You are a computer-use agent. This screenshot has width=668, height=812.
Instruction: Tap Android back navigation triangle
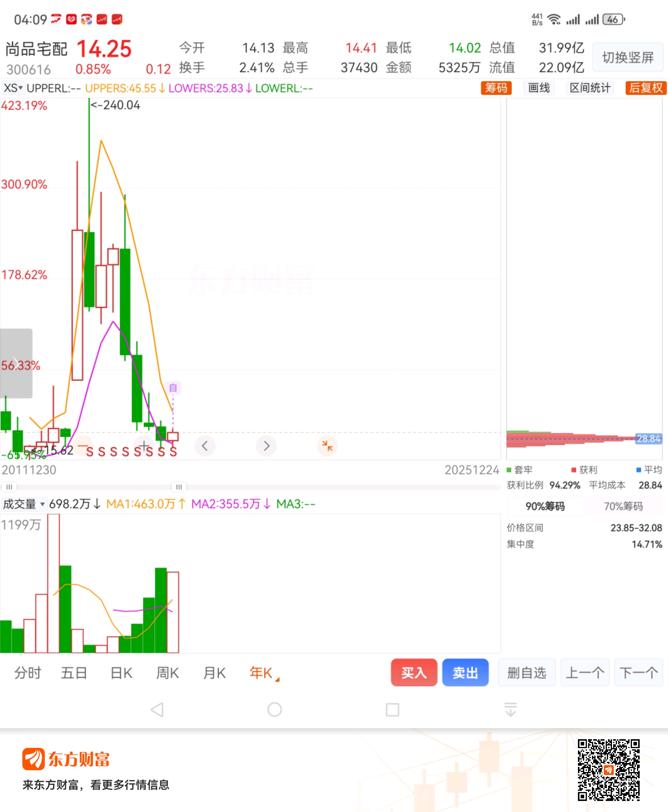pos(157,709)
